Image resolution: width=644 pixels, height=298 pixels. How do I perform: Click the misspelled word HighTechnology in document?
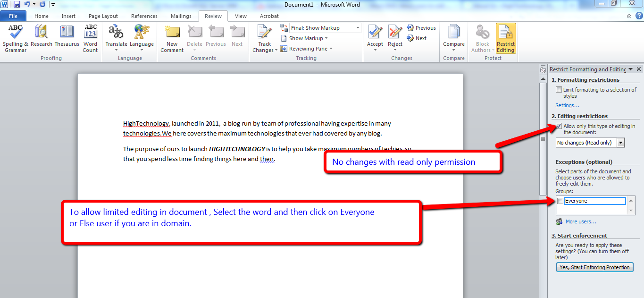pos(146,124)
